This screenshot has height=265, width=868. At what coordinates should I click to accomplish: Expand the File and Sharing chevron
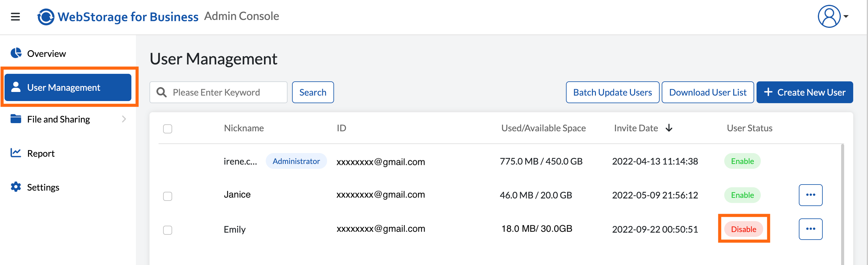tap(124, 119)
